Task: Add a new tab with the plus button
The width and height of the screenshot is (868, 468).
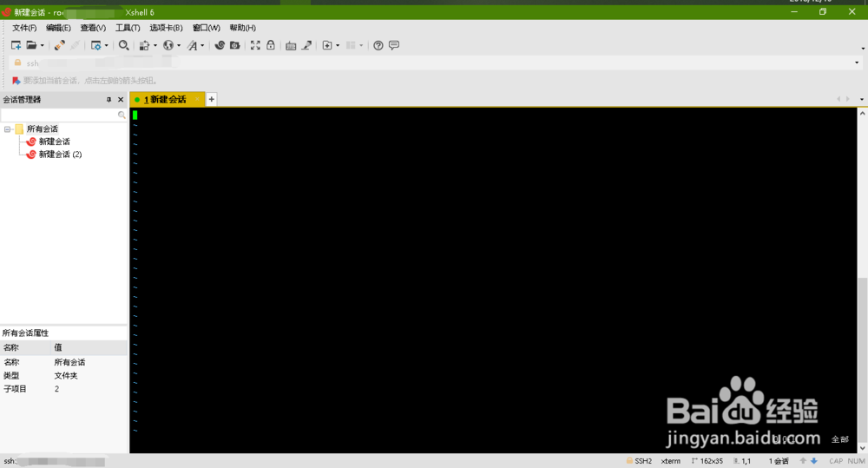Action: 212,99
